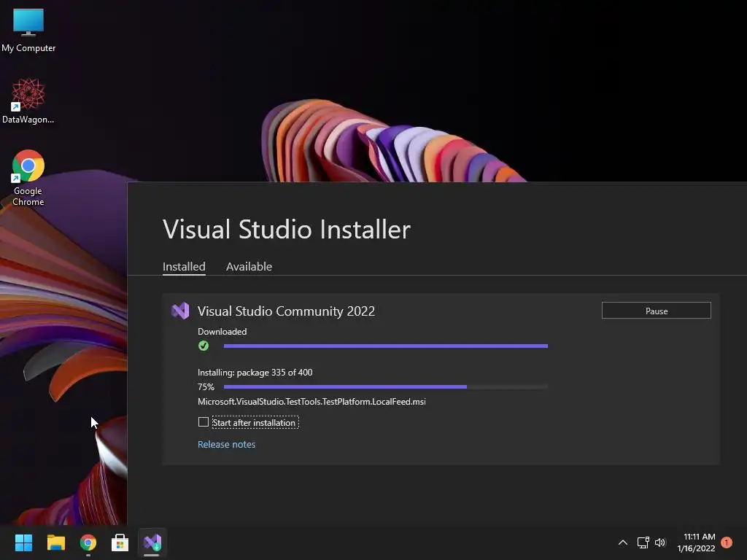Image resolution: width=747 pixels, height=560 pixels.
Task: Click the Visual Studio Community 2022 logo
Action: coord(181,311)
